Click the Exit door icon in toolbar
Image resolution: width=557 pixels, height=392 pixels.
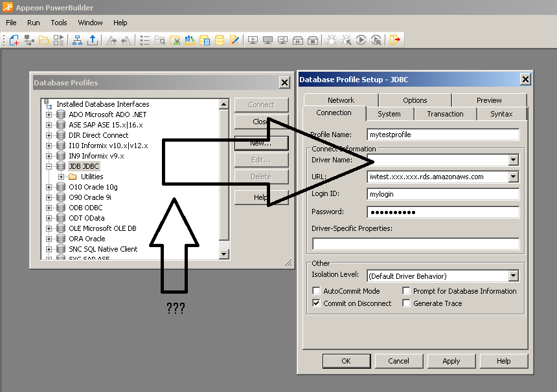coord(394,40)
